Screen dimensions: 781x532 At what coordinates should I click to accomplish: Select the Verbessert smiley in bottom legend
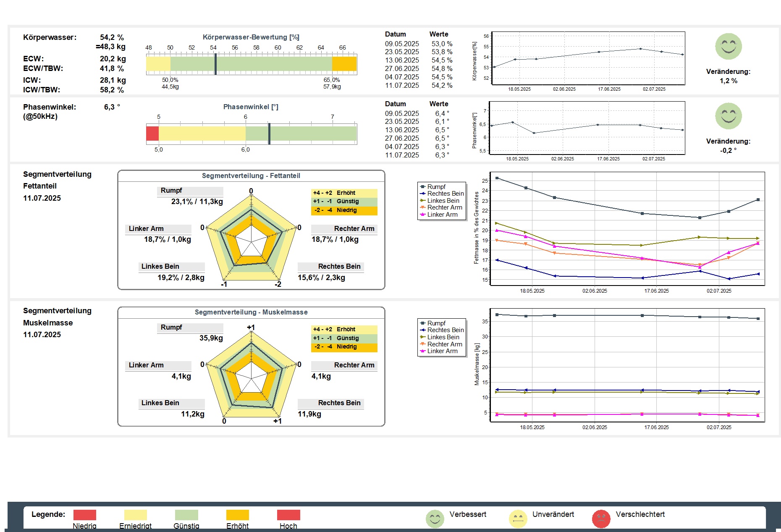(x=435, y=519)
